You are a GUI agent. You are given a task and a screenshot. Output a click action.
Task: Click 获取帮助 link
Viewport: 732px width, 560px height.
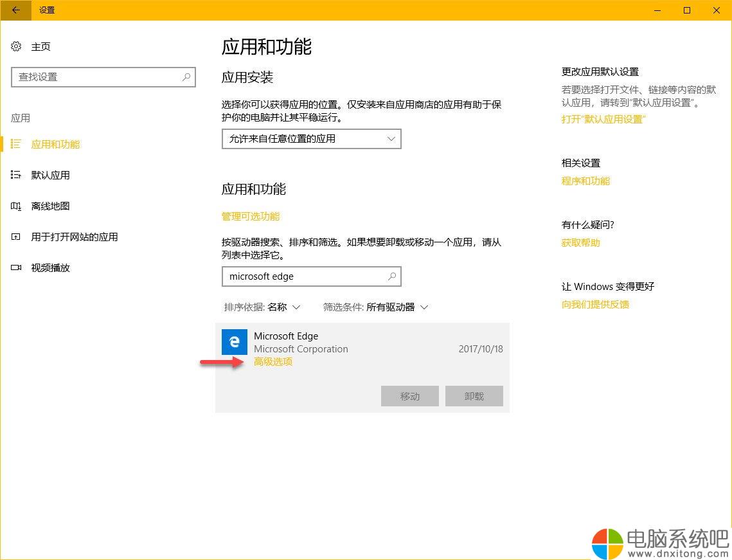581,243
